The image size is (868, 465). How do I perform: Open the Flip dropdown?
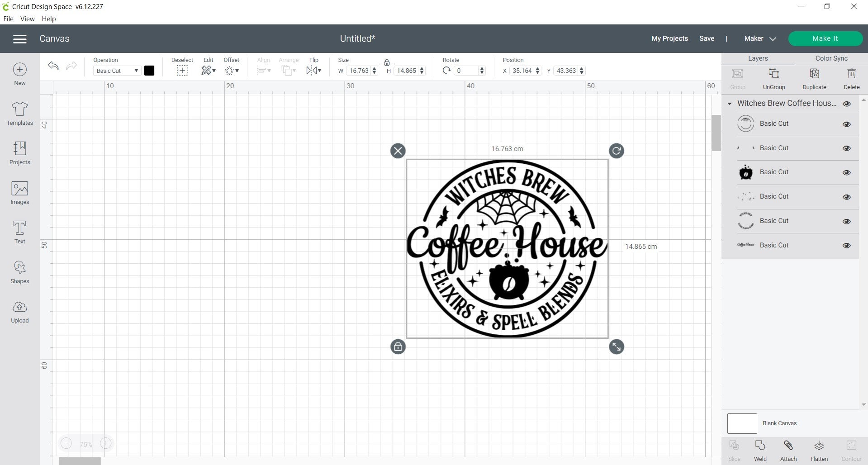[313, 71]
